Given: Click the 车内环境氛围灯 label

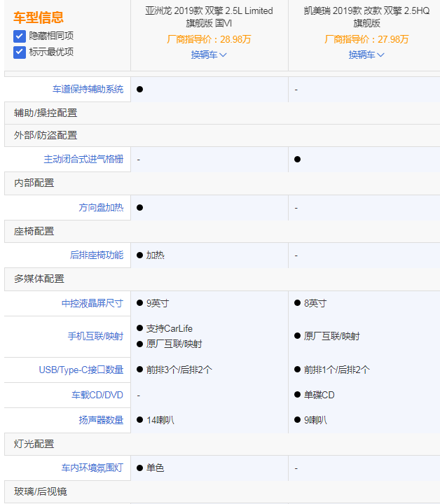Looking at the screenshot, I should point(92,468).
